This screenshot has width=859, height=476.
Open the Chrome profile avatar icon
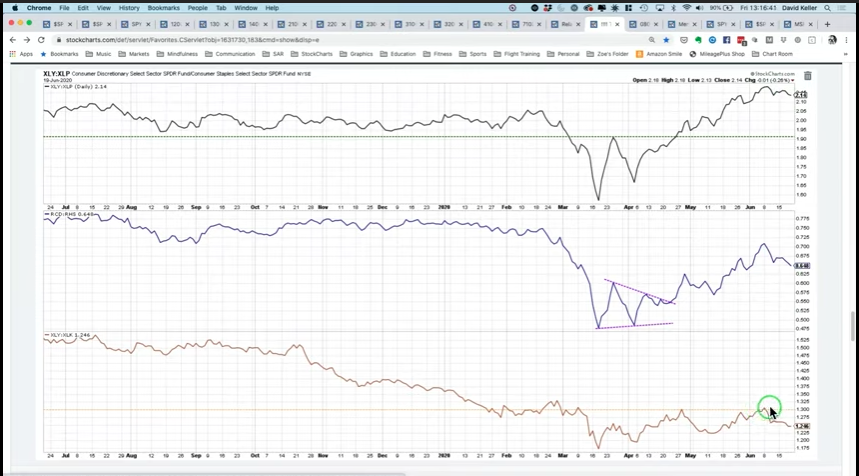pos(832,39)
